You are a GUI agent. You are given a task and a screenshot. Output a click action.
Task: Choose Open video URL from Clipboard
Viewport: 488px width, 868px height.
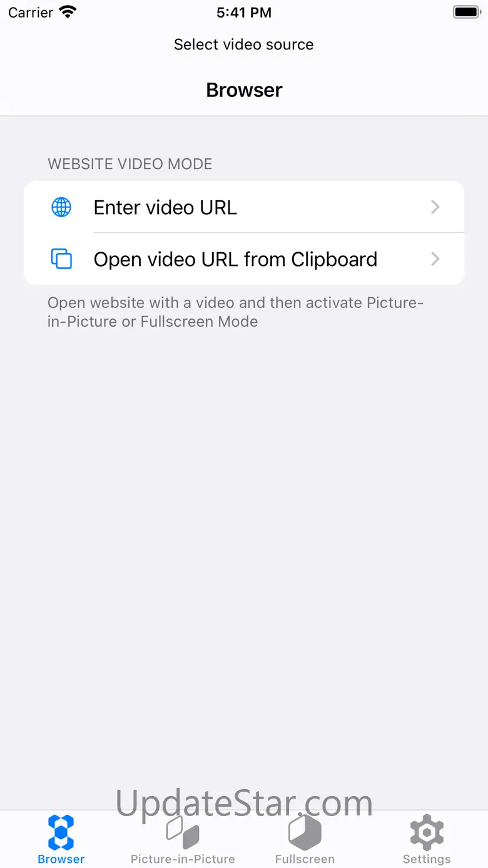244,259
